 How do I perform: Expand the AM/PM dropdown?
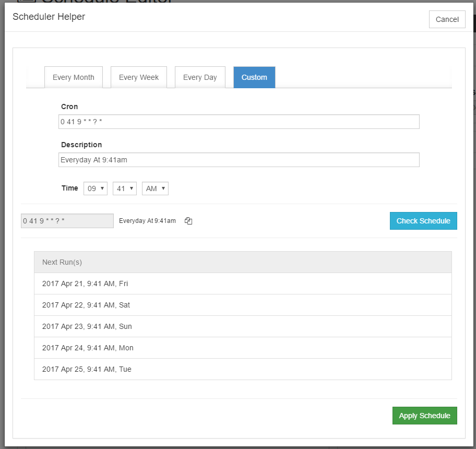pyautogui.click(x=155, y=188)
